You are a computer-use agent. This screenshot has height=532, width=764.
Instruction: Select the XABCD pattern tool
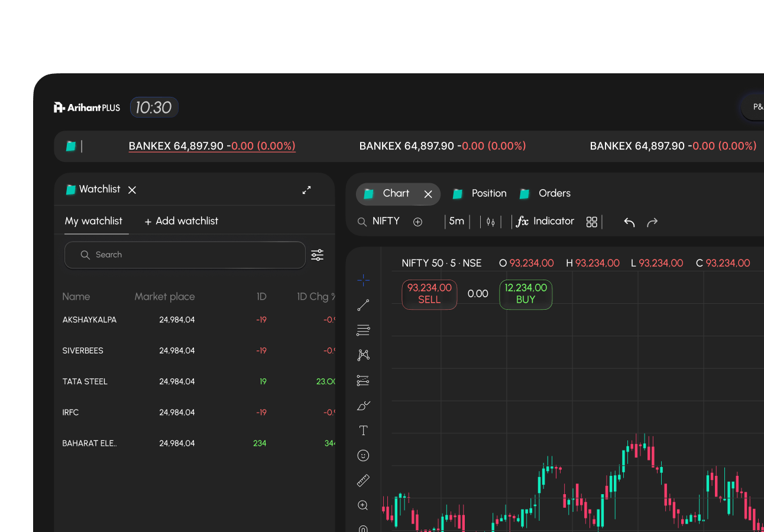click(x=363, y=355)
